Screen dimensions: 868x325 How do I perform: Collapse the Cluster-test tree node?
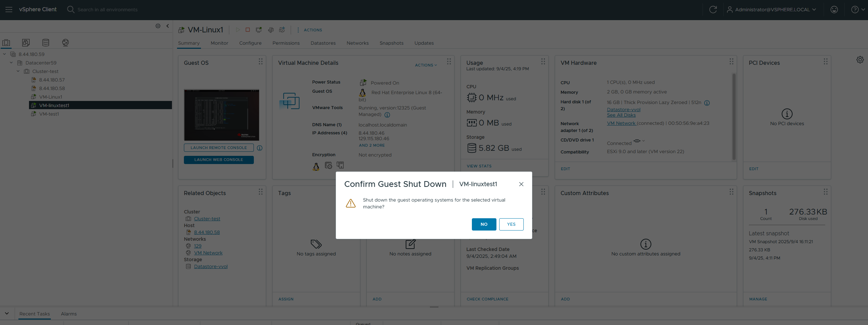[x=18, y=71]
